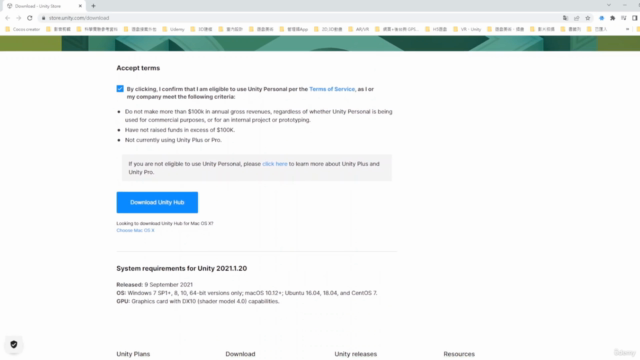Open the Udemy bookmark folder

[x=173, y=29]
